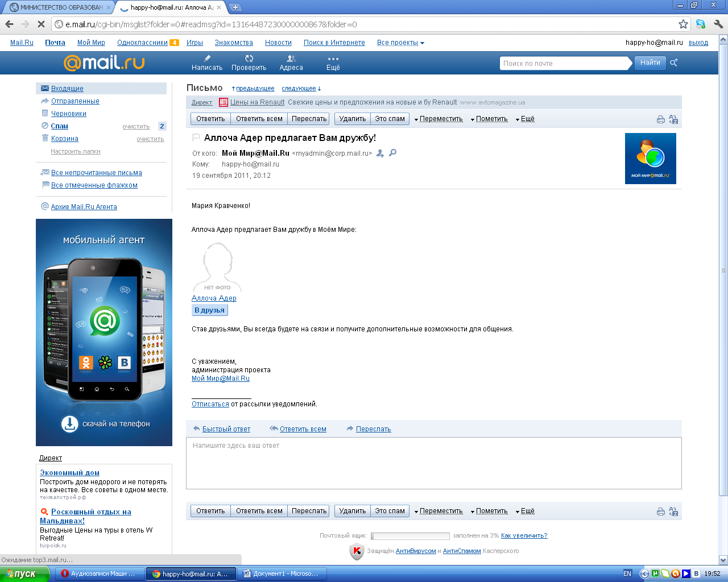Click the print icon in top toolbar
728x582 pixels.
pyautogui.click(x=660, y=119)
